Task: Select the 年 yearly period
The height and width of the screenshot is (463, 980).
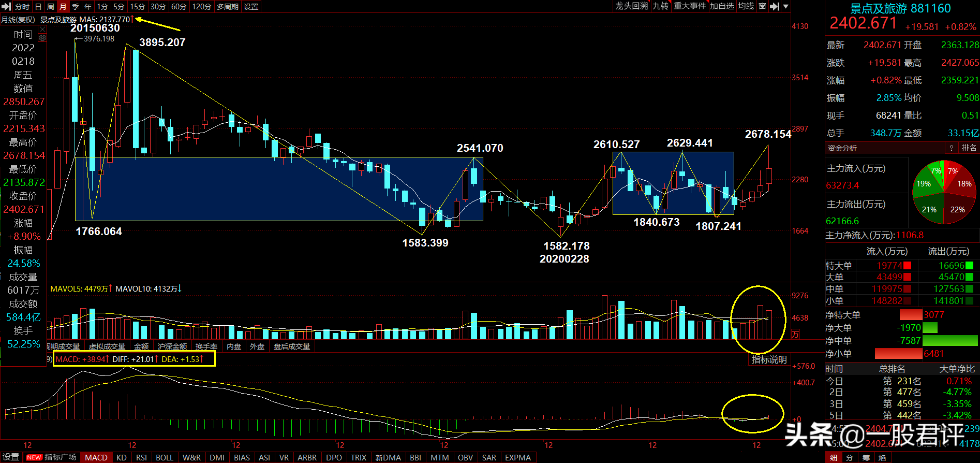Action: [x=88, y=7]
